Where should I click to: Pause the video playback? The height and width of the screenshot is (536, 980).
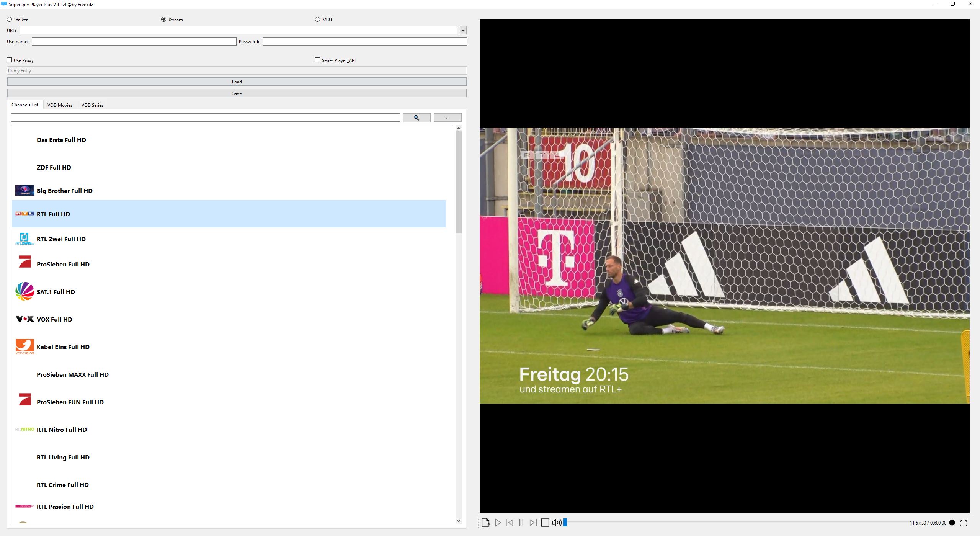pos(521,523)
